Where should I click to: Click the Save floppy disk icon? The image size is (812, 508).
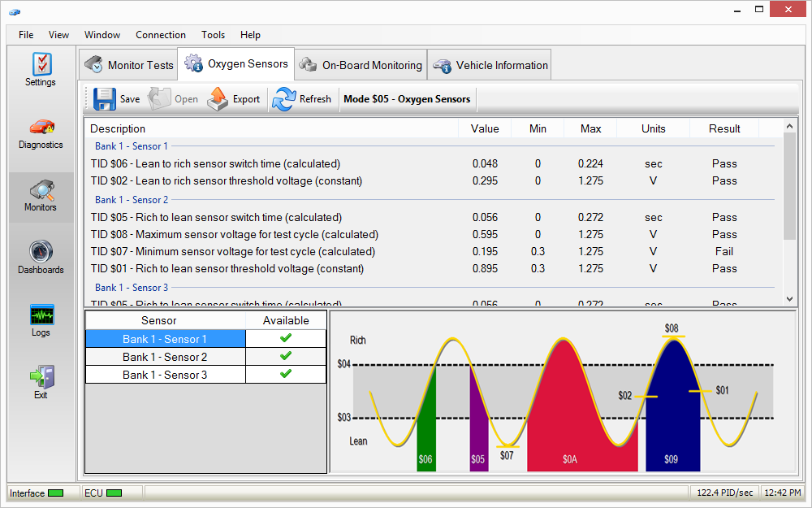105,99
